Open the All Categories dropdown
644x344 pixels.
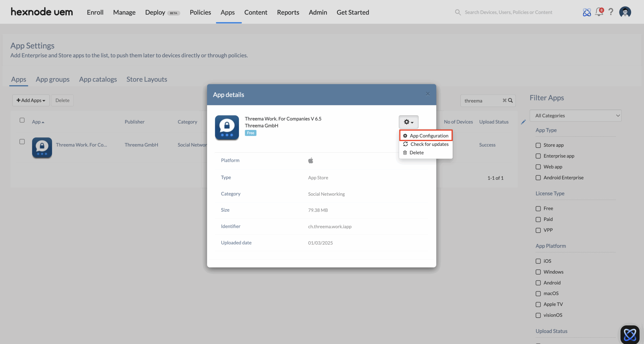pos(575,116)
